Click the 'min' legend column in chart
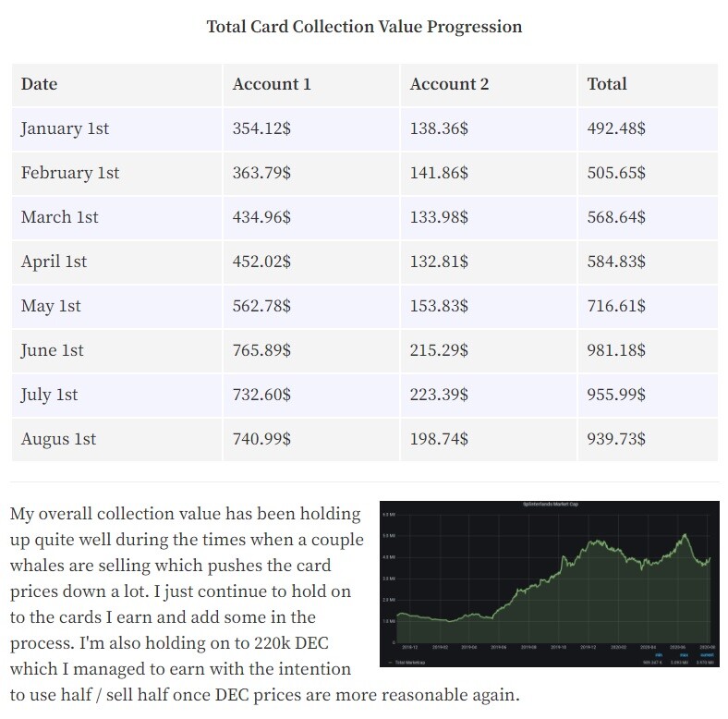This screenshot has height=719, width=728. point(659,655)
